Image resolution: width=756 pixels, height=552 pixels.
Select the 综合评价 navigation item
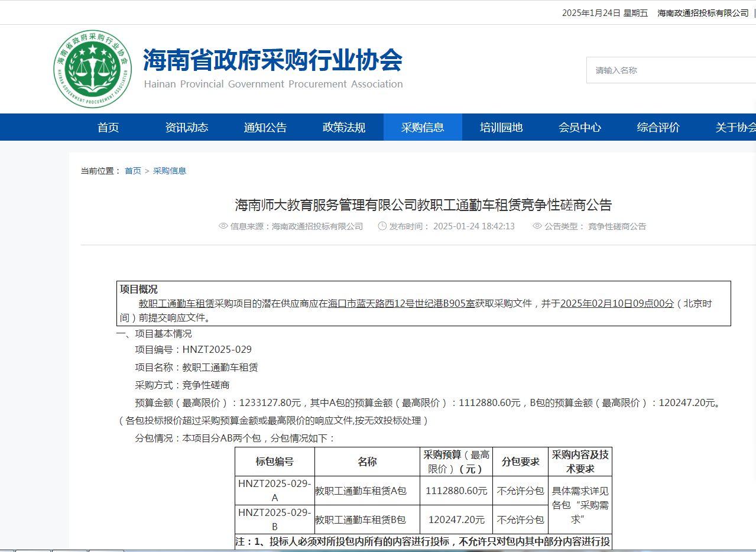coord(658,128)
